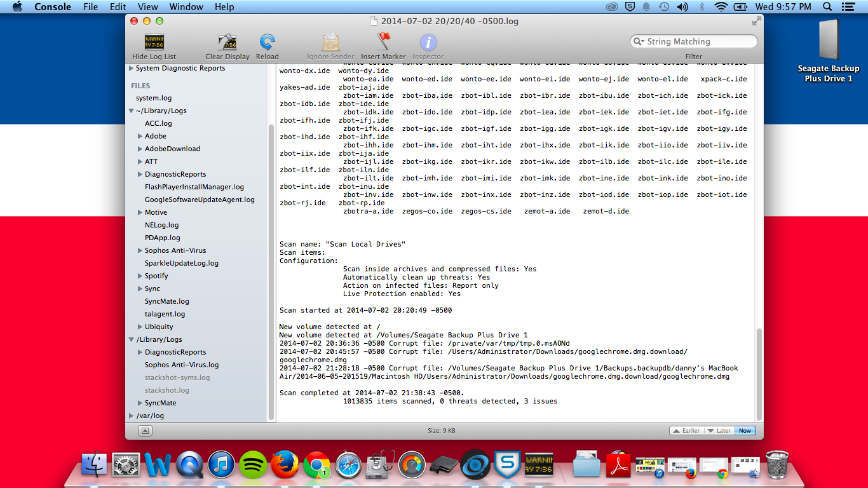Image resolution: width=868 pixels, height=488 pixels.
Task: Select talagent.log in the sidebar
Action: click(165, 314)
